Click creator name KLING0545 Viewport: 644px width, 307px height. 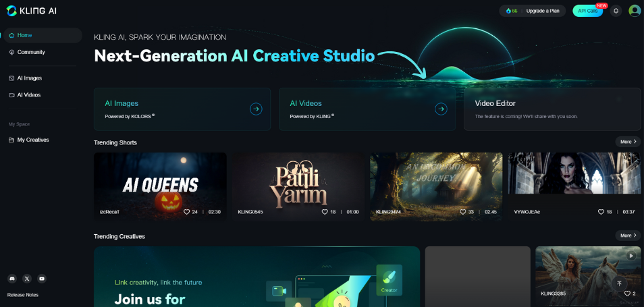coord(250,212)
